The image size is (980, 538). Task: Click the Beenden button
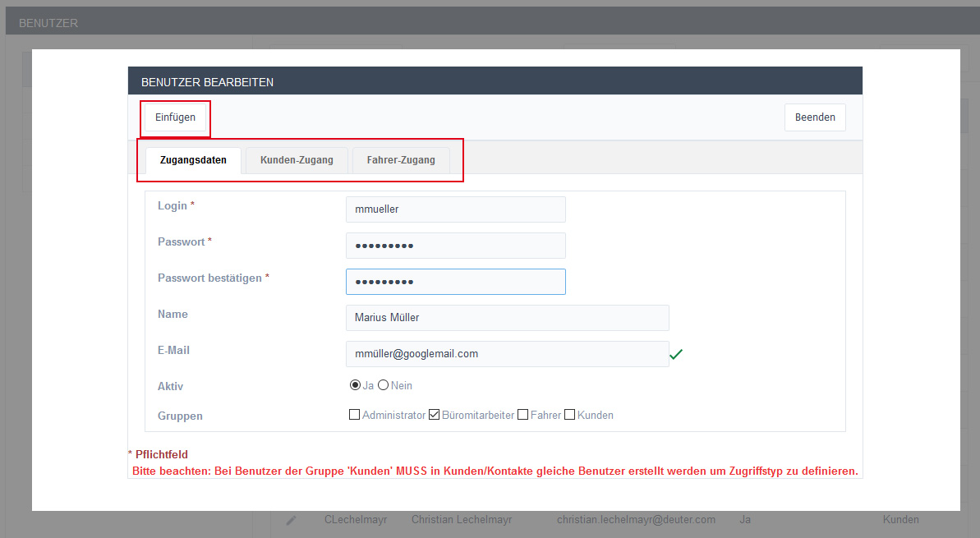coord(814,117)
